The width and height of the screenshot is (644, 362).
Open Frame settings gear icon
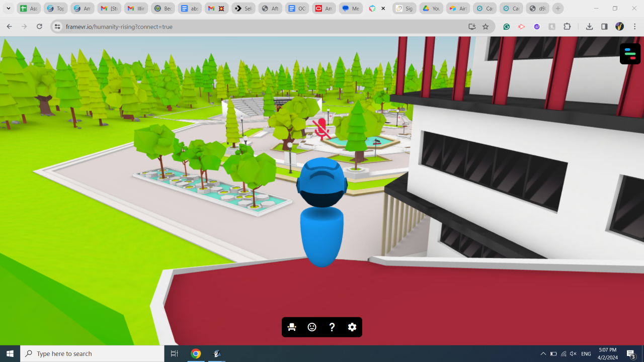[x=352, y=327]
